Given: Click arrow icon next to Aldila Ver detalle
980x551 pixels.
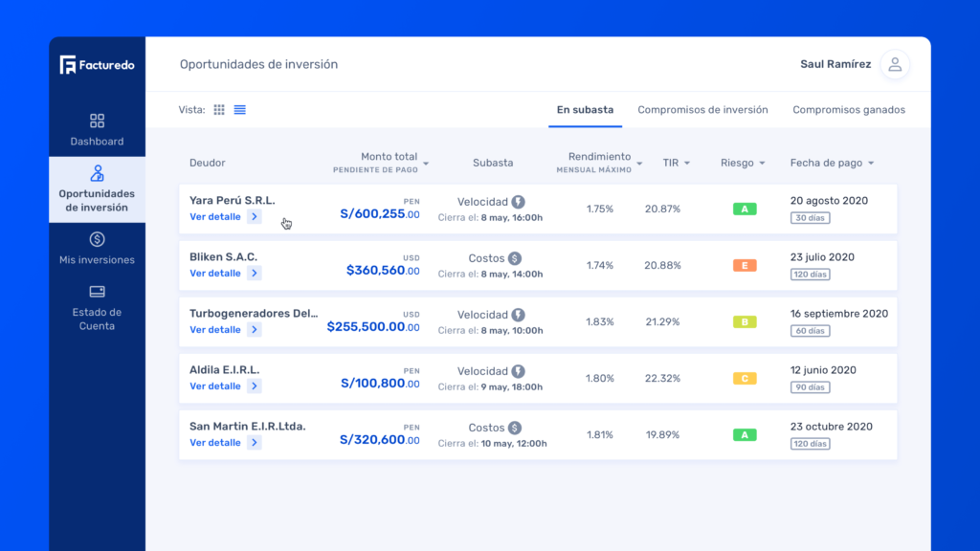Looking at the screenshot, I should click(254, 386).
